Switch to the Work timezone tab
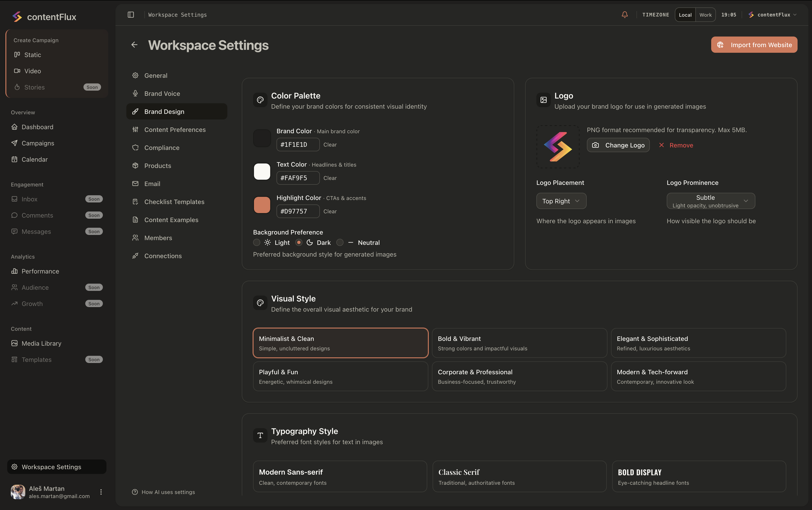Screen dimensions: 812x510 click(x=705, y=14)
